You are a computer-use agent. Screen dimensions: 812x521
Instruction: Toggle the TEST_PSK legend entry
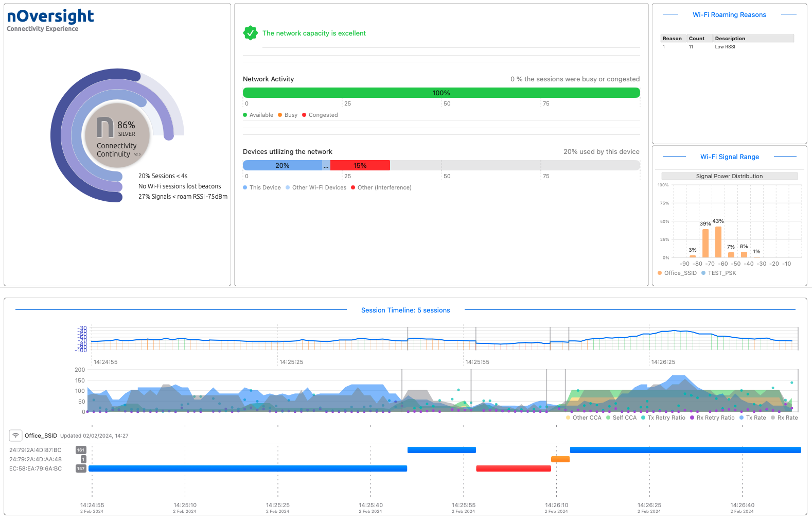pyautogui.click(x=718, y=273)
